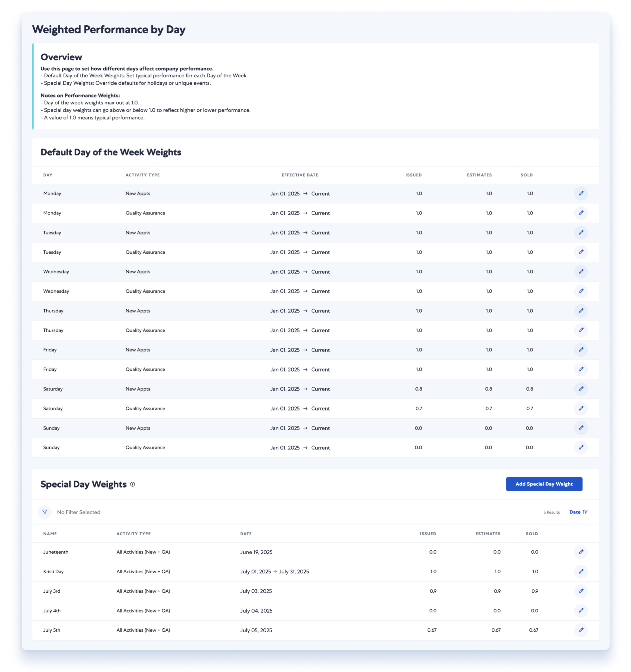
Task: Open the special day weights filter
Action: click(x=45, y=512)
